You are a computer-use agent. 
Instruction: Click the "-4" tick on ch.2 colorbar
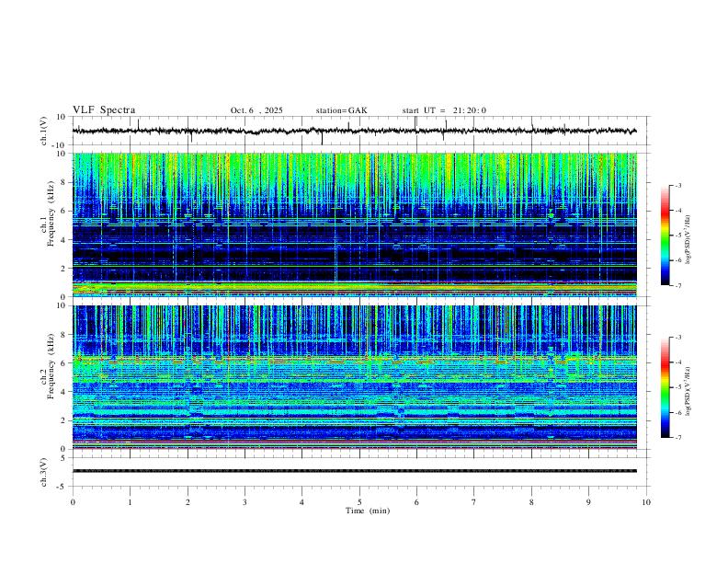(x=677, y=362)
